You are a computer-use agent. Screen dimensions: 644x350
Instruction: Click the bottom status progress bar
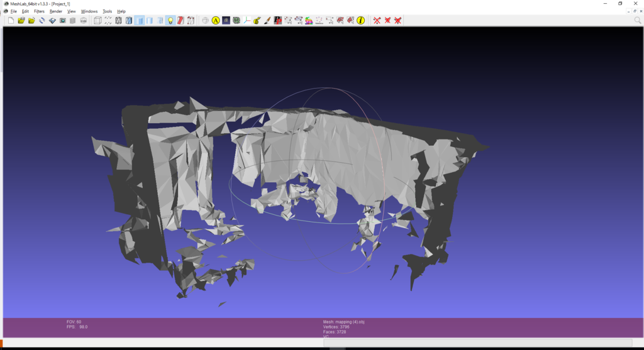pos(478,342)
